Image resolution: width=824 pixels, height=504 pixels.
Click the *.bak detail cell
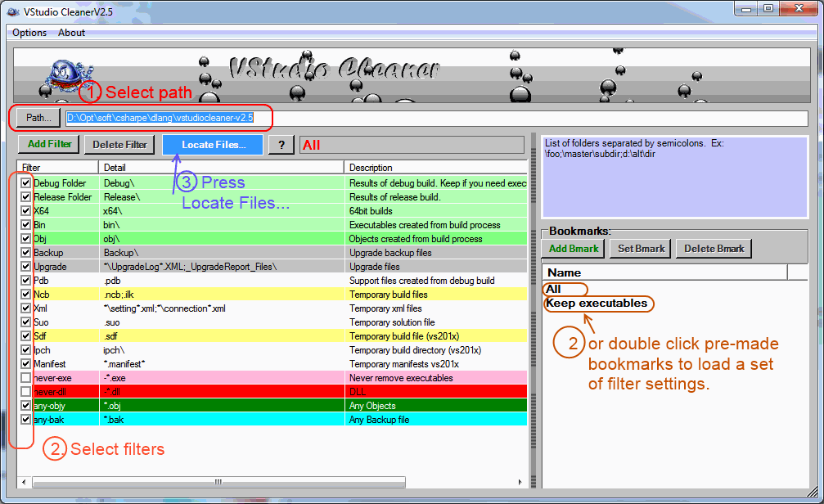click(x=114, y=420)
